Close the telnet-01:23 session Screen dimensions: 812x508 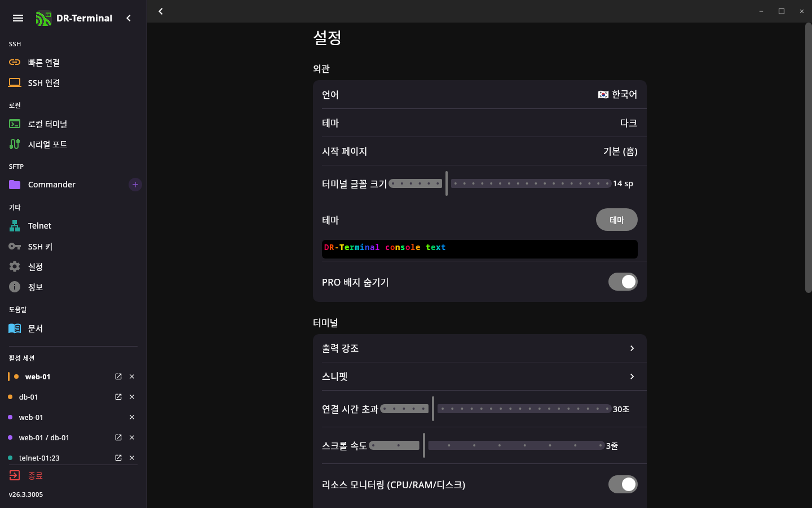click(x=132, y=458)
